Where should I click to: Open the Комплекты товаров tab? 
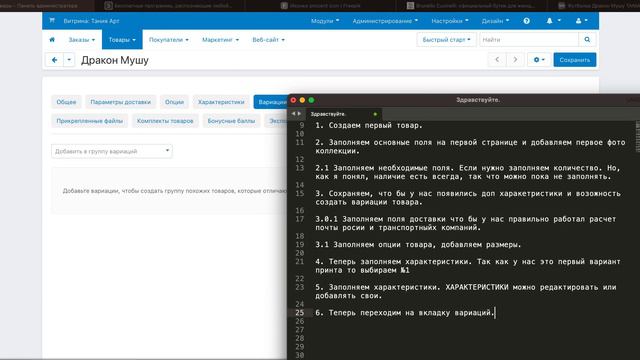click(165, 121)
